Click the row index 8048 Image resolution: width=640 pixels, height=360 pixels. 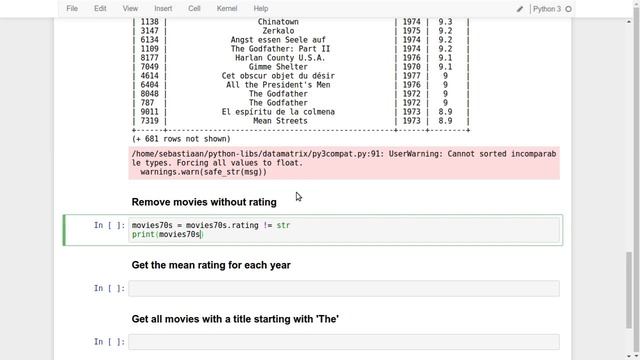click(149, 93)
